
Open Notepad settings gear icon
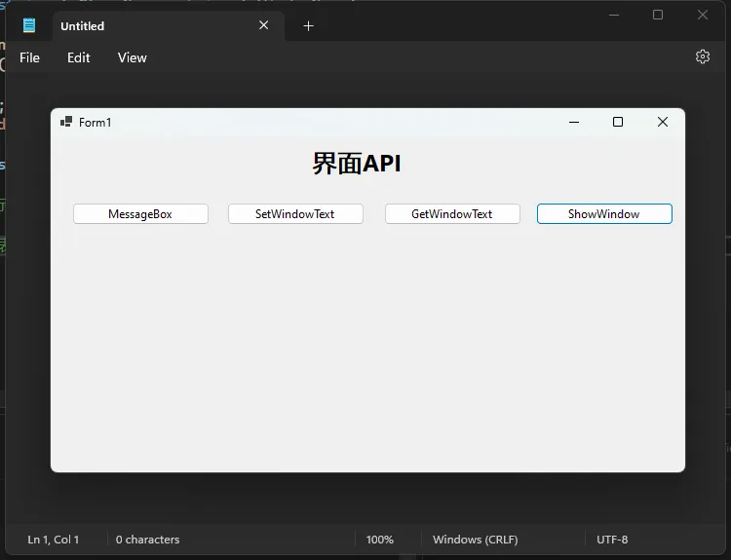pyautogui.click(x=703, y=56)
